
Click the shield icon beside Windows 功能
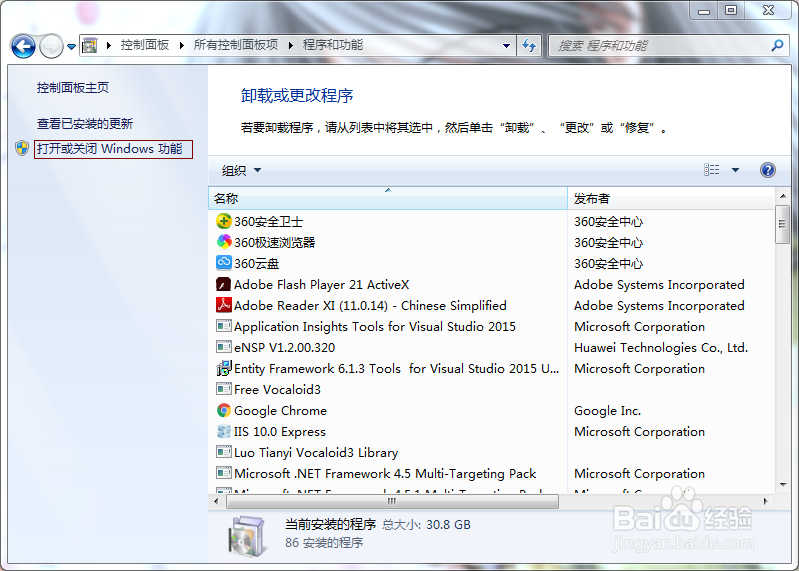[22, 149]
